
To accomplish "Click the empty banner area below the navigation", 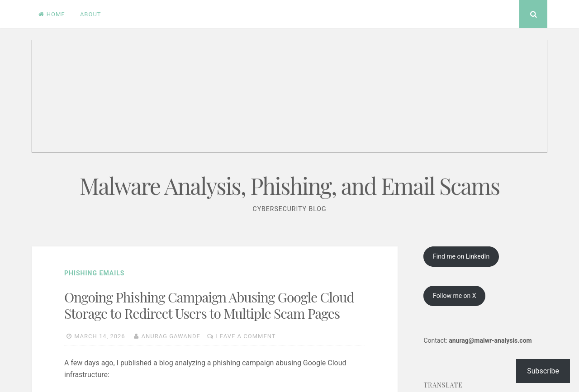I will (289, 96).
